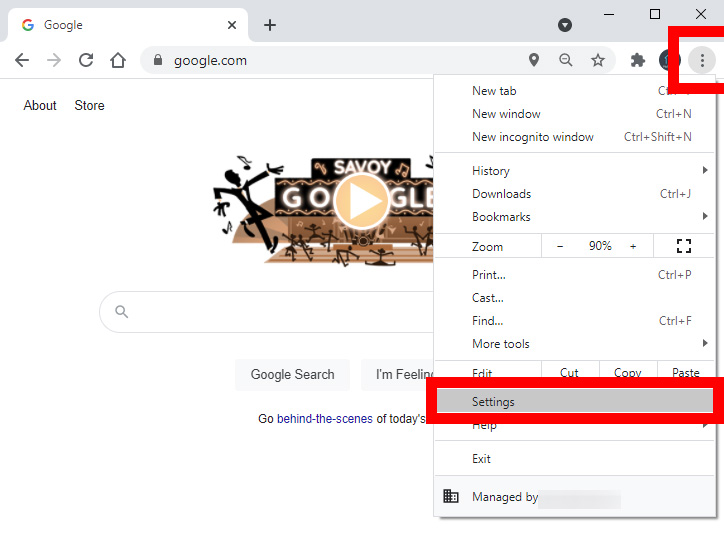Decrease zoom with the minus button
The width and height of the screenshot is (724, 544).
click(x=560, y=246)
